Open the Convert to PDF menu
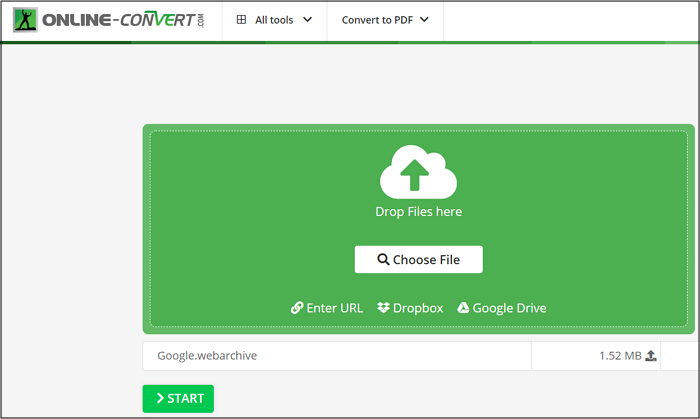Image resolution: width=700 pixels, height=419 pixels. (385, 20)
